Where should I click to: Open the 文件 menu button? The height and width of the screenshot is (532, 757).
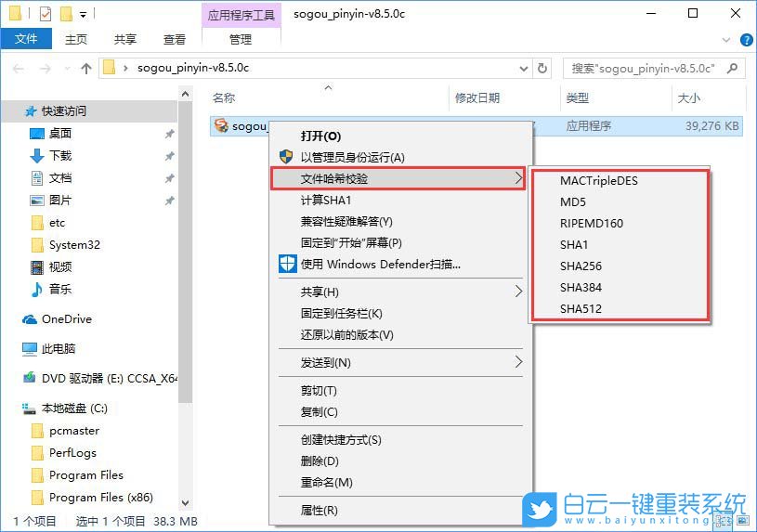tap(26, 39)
